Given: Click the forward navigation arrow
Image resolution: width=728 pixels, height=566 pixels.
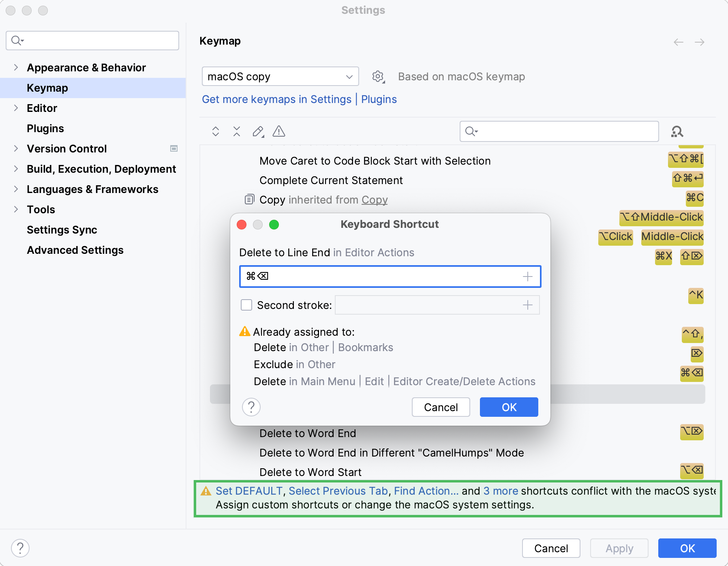Looking at the screenshot, I should tap(700, 42).
